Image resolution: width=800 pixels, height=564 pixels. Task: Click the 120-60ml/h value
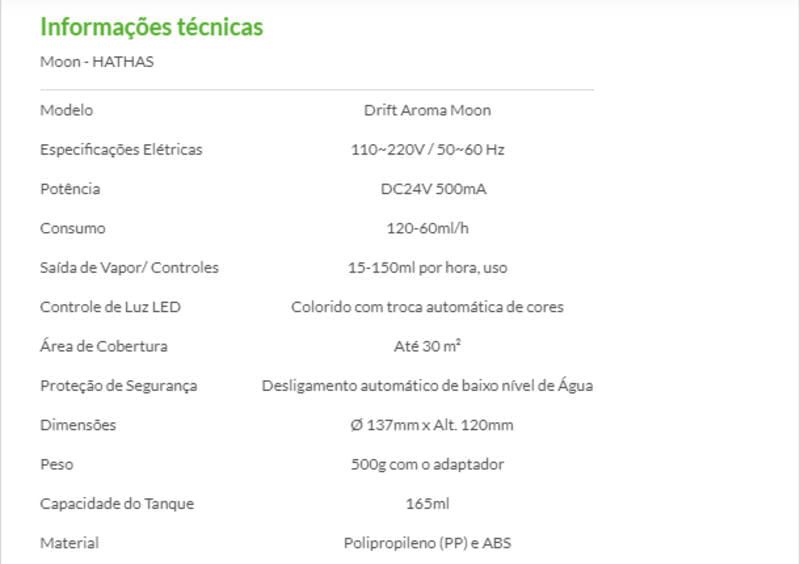(x=427, y=228)
